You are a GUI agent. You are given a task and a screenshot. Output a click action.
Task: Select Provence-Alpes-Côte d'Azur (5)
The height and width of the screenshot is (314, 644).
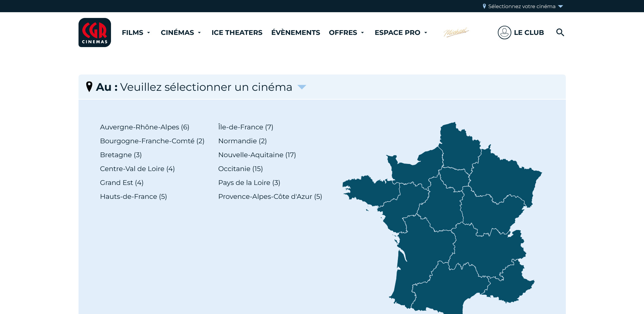tap(270, 196)
